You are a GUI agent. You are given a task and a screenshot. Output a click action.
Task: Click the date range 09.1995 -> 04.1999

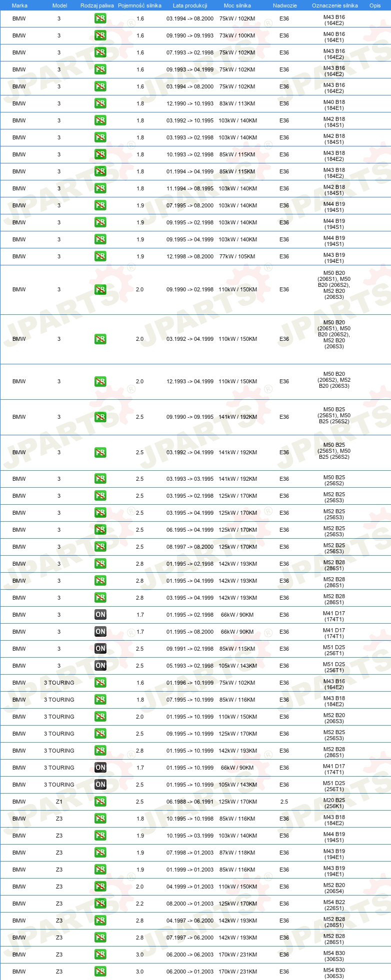(x=190, y=239)
